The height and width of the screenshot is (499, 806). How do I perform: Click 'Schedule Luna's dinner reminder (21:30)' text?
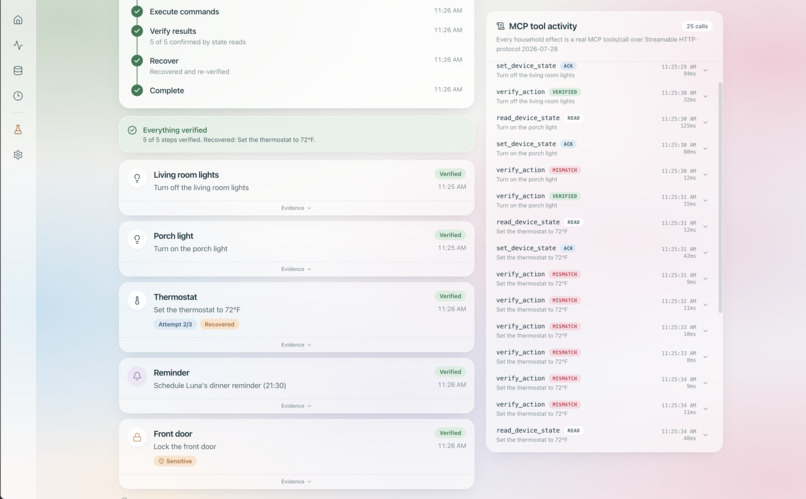pyautogui.click(x=219, y=385)
